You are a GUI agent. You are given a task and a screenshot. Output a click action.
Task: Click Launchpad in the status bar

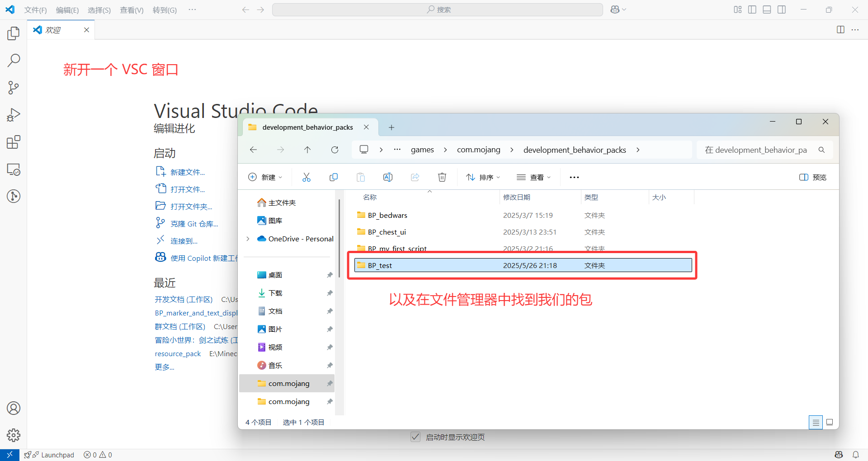click(x=49, y=455)
